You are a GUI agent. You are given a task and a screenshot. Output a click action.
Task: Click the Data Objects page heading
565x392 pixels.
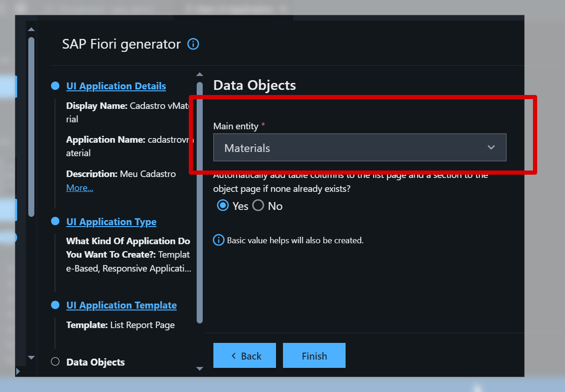255,85
